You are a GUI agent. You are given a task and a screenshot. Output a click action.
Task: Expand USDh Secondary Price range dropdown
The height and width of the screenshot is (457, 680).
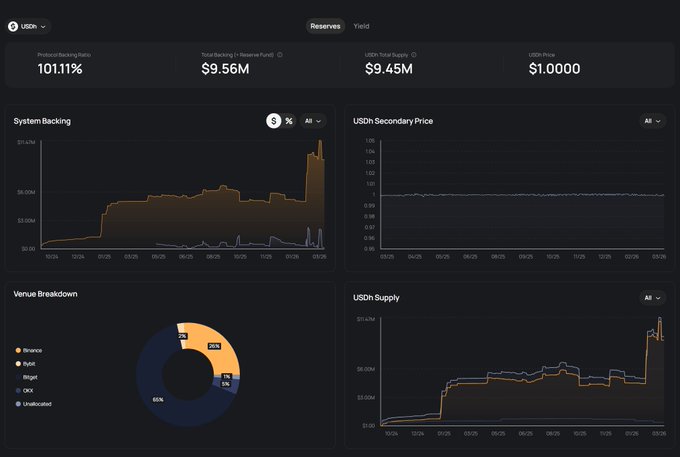pos(652,121)
